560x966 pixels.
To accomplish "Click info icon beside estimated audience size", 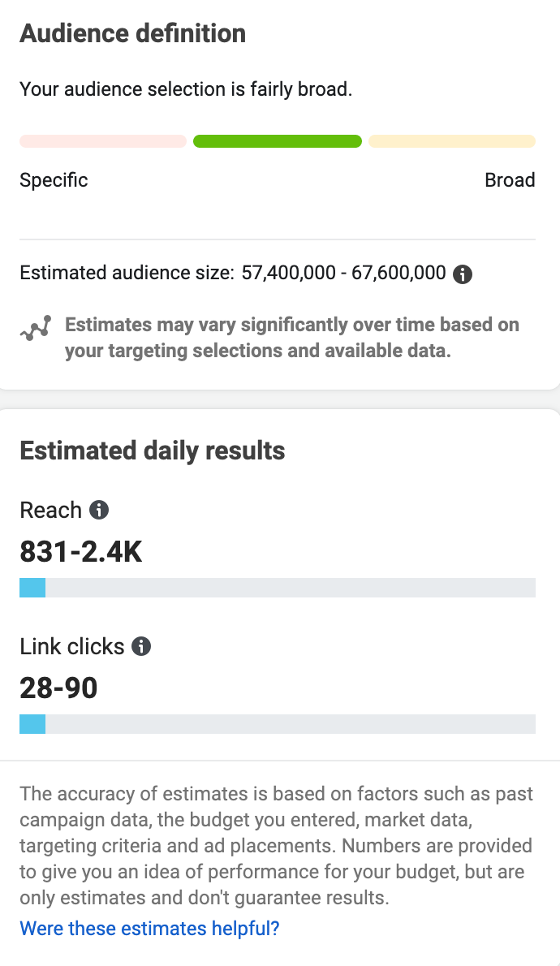I will (x=463, y=274).
